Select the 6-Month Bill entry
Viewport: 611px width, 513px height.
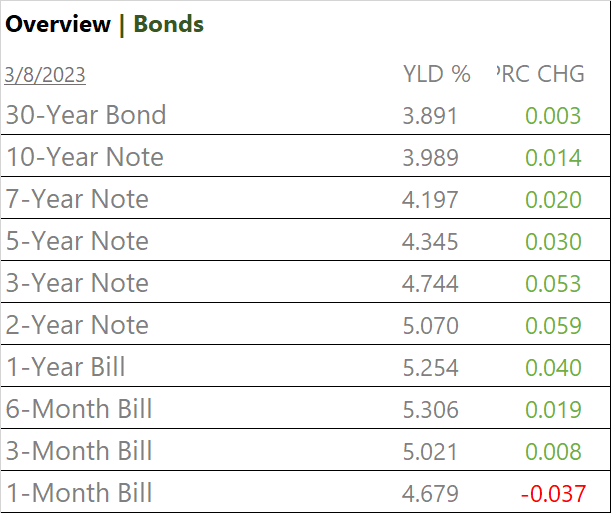click(79, 409)
